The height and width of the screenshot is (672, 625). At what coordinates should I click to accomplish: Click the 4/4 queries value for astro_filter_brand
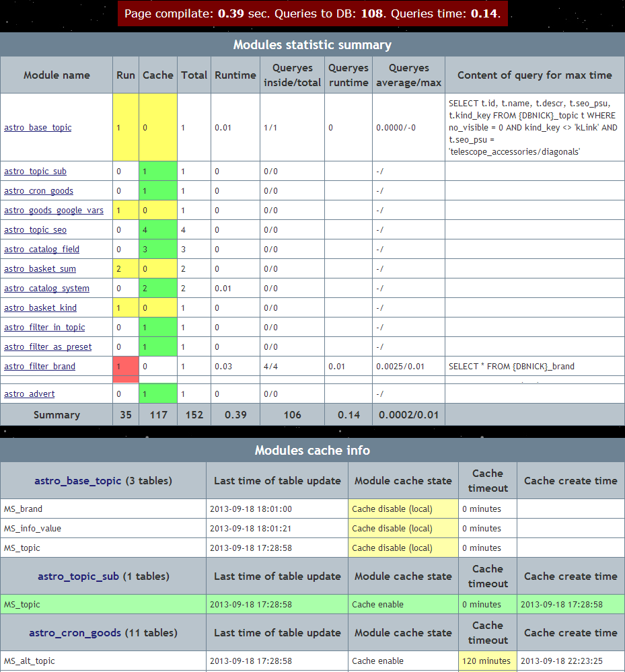coord(270,367)
